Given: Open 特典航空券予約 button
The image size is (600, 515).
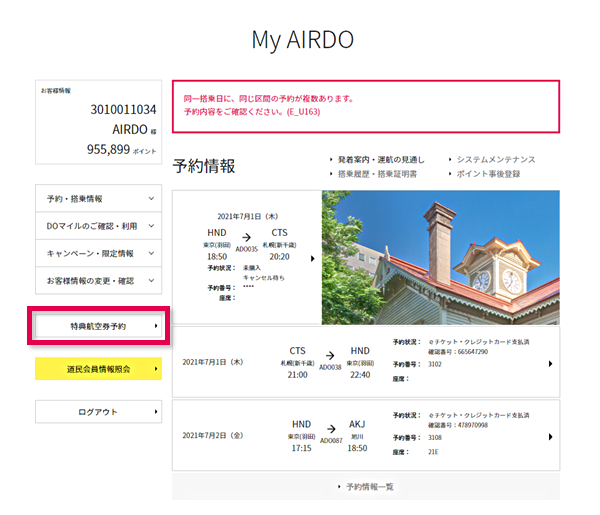Looking at the screenshot, I should tap(98, 326).
